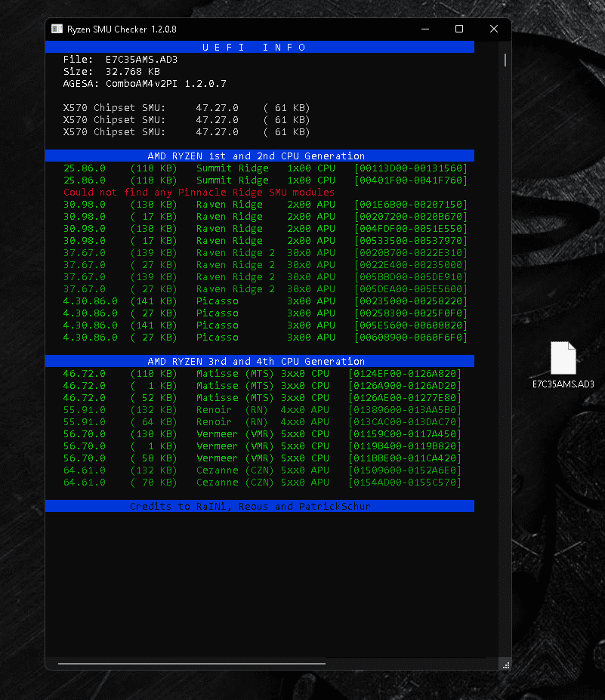This screenshot has height=700, width=605.
Task: Close the Ryzen SMU Checker window
Action: pos(493,29)
